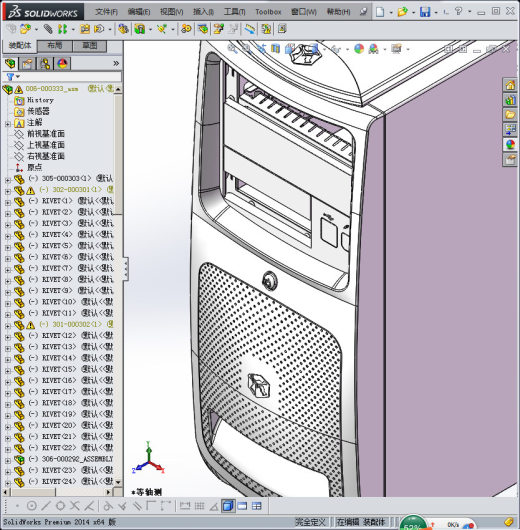Screen dimensions: 520x530
Task: Open the FeatureManager design tree tab icon
Action: (10, 63)
